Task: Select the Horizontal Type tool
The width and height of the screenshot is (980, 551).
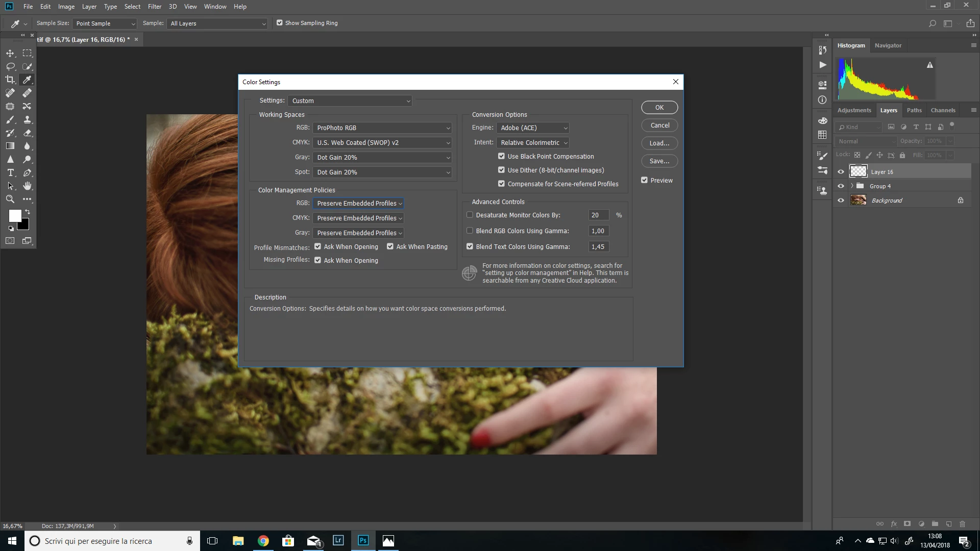Action: pos(10,173)
